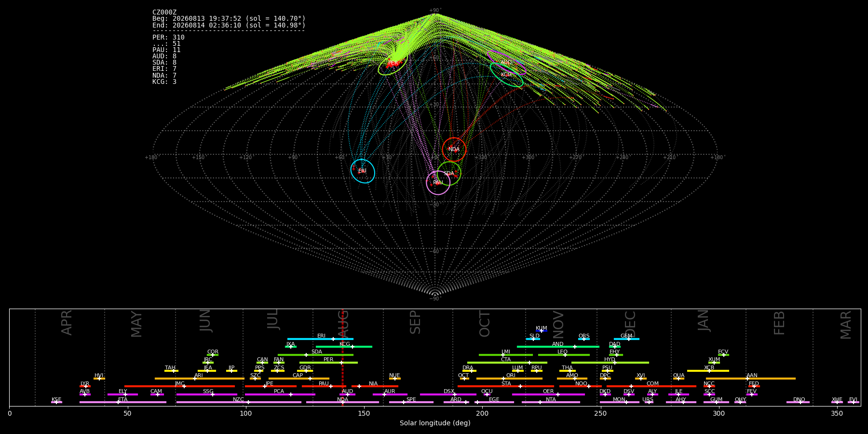Click the Solar longitude axis label
868x434 pixels.
[435, 423]
